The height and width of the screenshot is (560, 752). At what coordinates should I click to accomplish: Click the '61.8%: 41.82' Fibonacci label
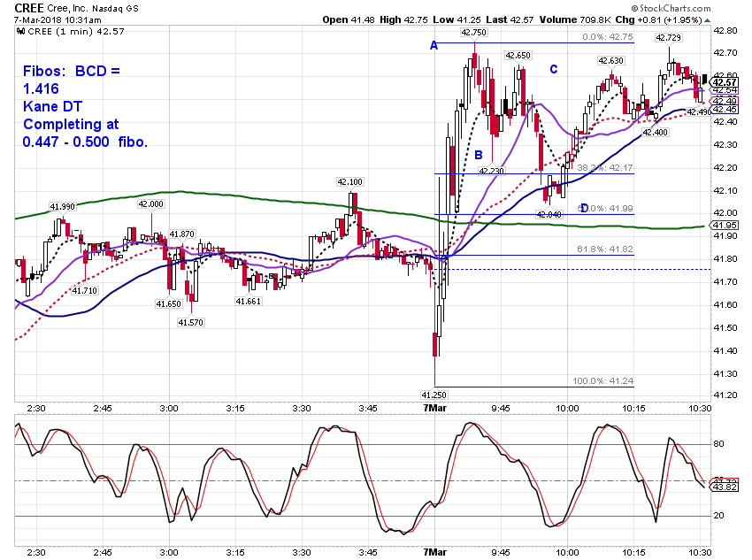(605, 249)
